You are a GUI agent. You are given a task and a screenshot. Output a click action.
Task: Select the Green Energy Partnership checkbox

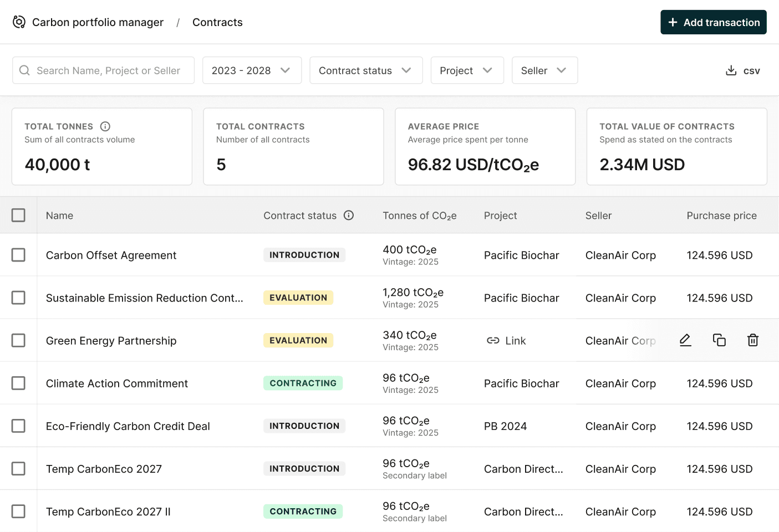[x=18, y=340]
